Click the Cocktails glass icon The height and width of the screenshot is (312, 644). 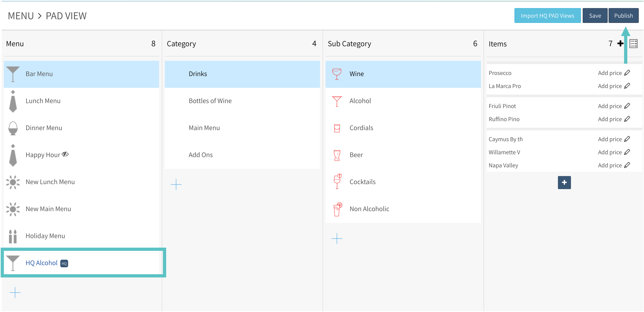point(337,182)
